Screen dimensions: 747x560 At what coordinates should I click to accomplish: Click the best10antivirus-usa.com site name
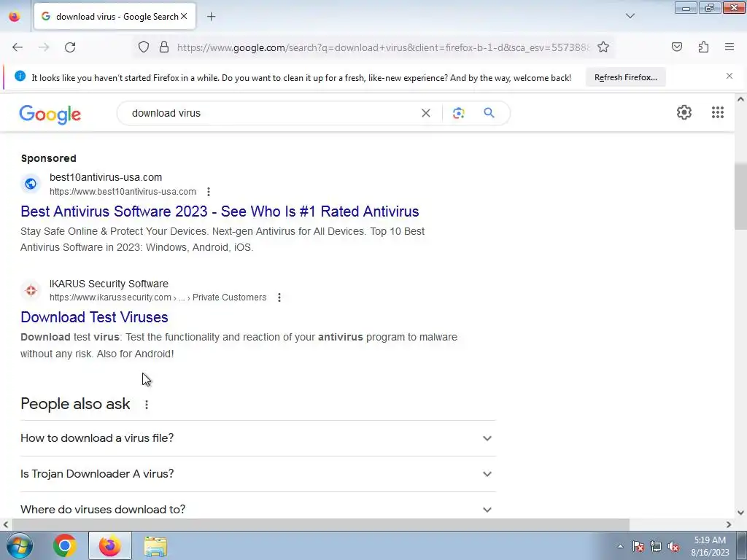106,177
